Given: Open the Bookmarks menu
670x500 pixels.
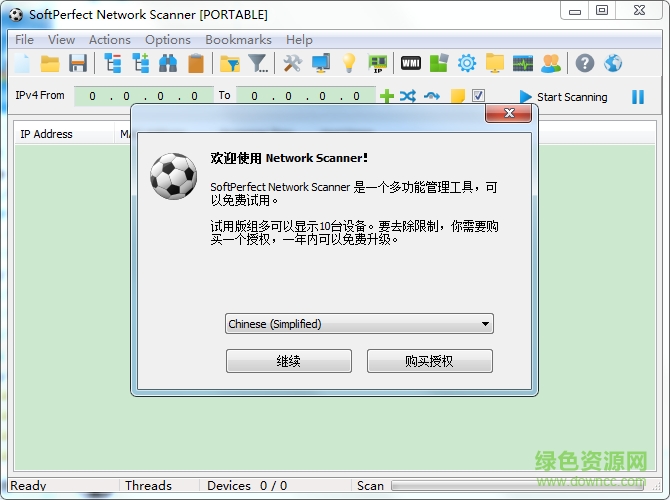Looking at the screenshot, I should pos(238,40).
